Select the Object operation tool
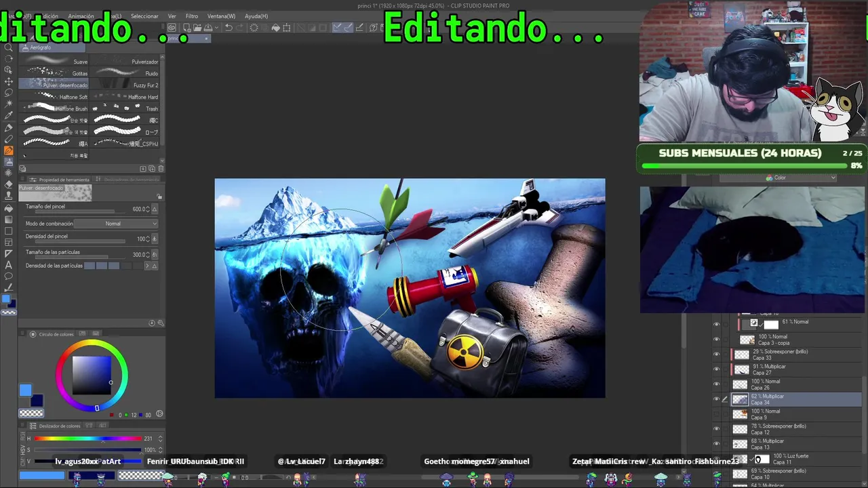The width and height of the screenshot is (868, 488). click(x=8, y=70)
